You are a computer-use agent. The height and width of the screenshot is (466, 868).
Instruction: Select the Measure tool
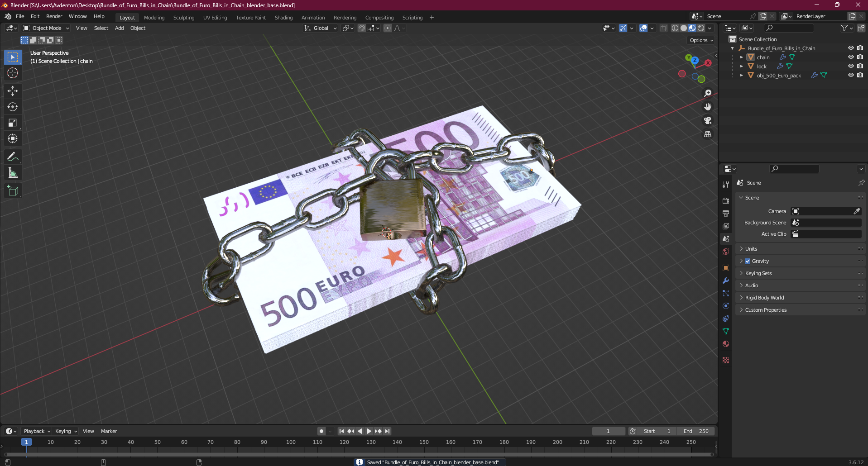pyautogui.click(x=13, y=173)
